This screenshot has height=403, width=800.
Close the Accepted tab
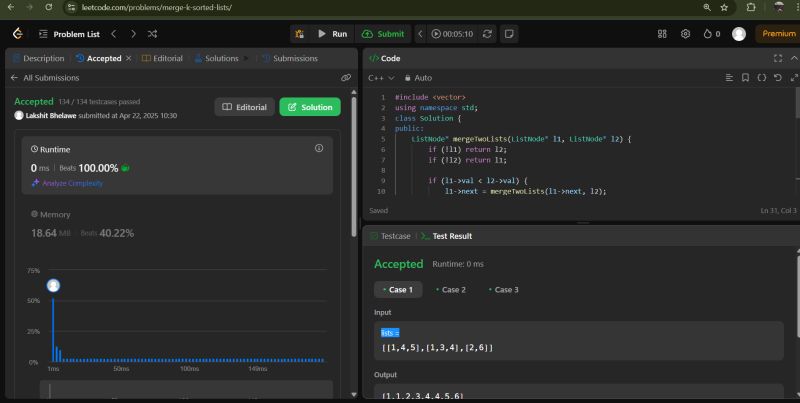[129, 58]
